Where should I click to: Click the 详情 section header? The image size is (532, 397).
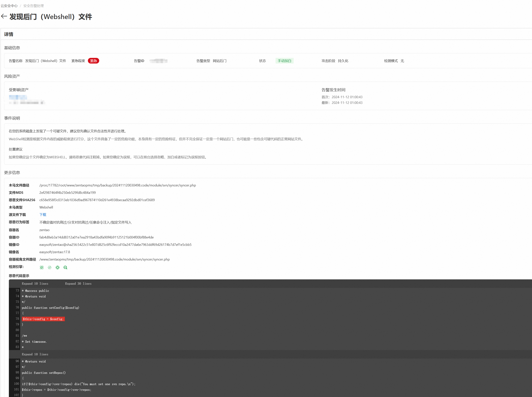click(9, 34)
